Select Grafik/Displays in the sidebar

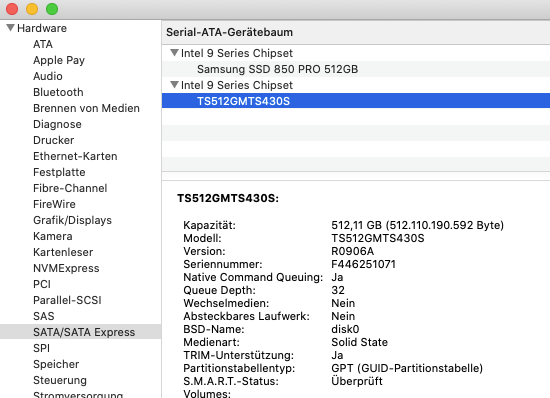(72, 220)
